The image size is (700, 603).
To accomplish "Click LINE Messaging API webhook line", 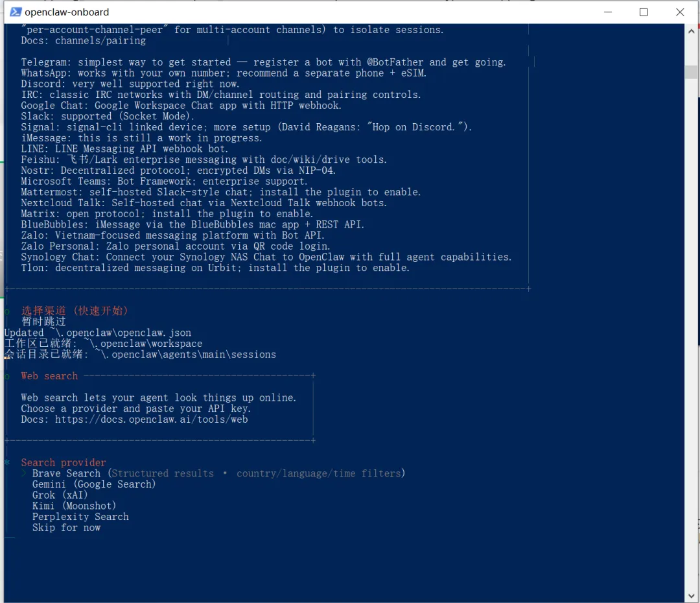I will click(x=124, y=148).
